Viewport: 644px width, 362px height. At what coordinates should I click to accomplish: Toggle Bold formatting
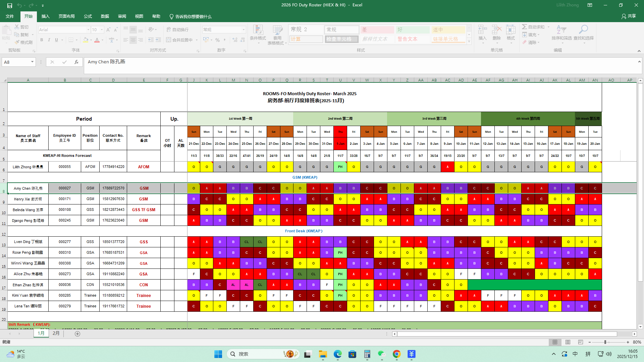[42, 40]
